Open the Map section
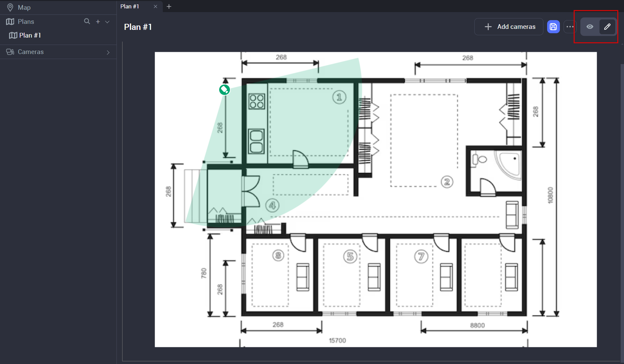 coord(24,7)
